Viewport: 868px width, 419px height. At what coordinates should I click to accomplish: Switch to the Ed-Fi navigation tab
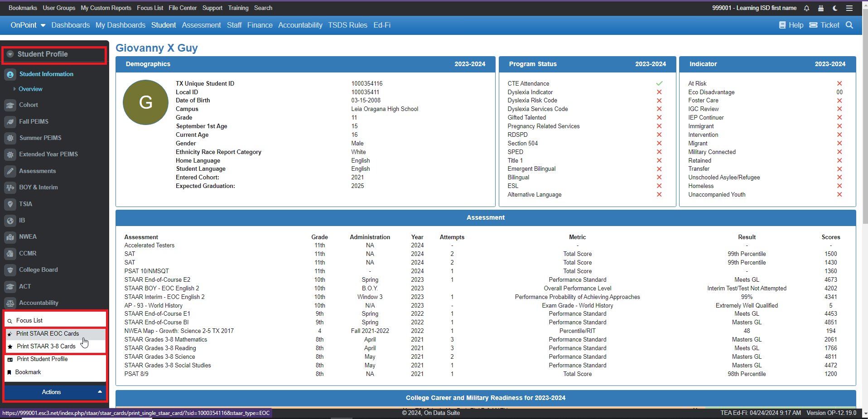382,25
